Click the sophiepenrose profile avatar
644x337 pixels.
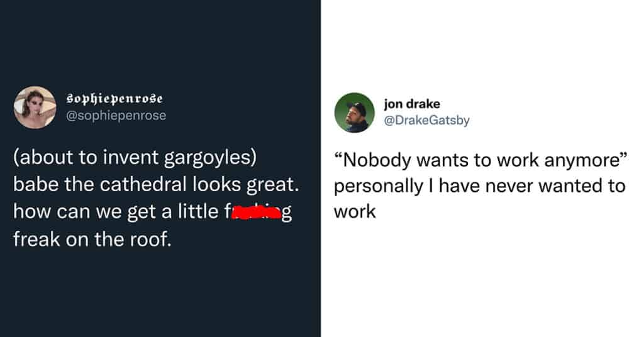pos(35,107)
